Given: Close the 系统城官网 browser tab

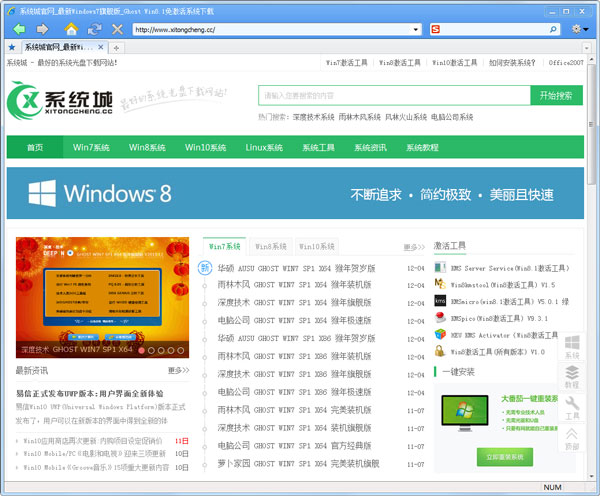Looking at the screenshot, I should pyautogui.click(x=101, y=47).
